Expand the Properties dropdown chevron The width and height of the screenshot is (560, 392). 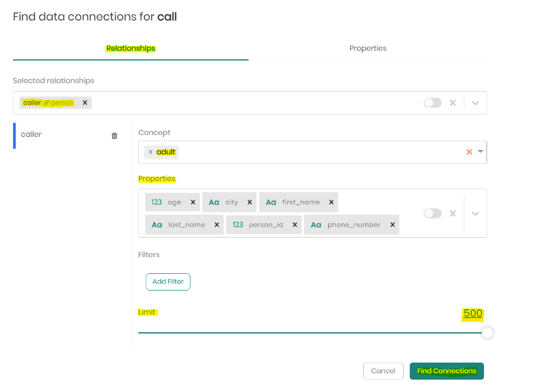475,213
